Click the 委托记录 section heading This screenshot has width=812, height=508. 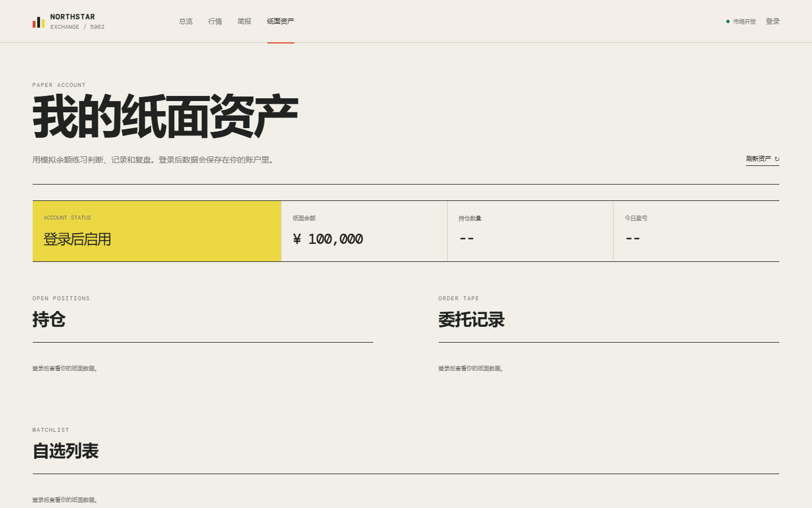pyautogui.click(x=471, y=319)
